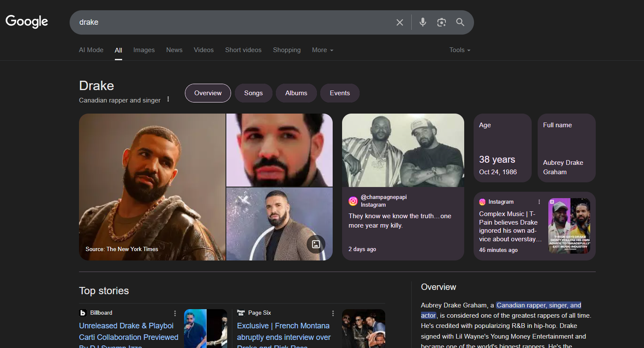Open options dots beside Canadian rapper and singer
The width and height of the screenshot is (644, 348).
pyautogui.click(x=168, y=99)
